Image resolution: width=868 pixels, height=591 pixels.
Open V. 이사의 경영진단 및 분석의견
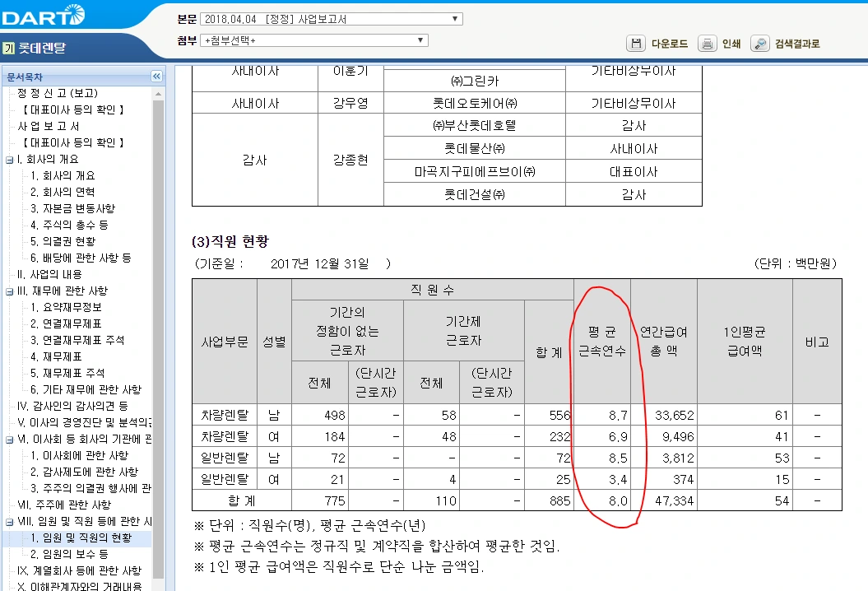coord(84,422)
